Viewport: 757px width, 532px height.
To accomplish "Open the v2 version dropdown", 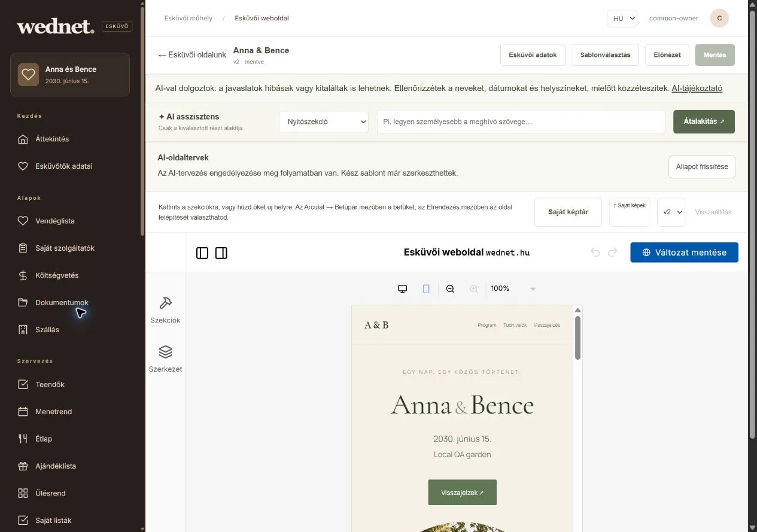I will 671,212.
